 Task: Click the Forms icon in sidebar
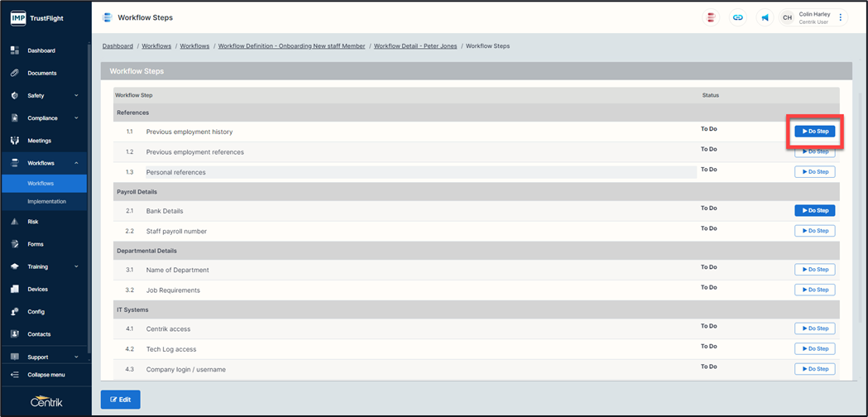coord(15,244)
